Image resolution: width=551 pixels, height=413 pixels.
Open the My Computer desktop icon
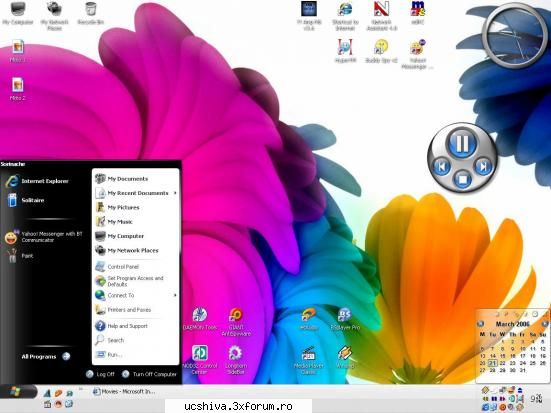(18, 13)
